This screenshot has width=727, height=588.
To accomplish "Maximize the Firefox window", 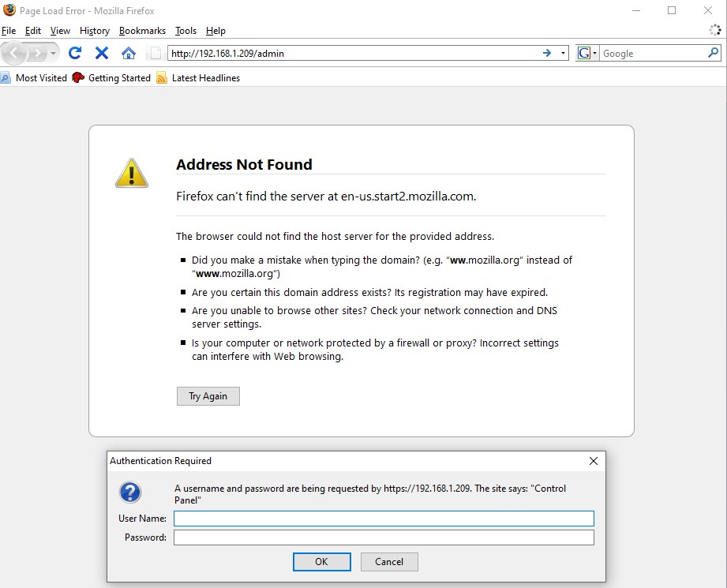I will pos(672,10).
